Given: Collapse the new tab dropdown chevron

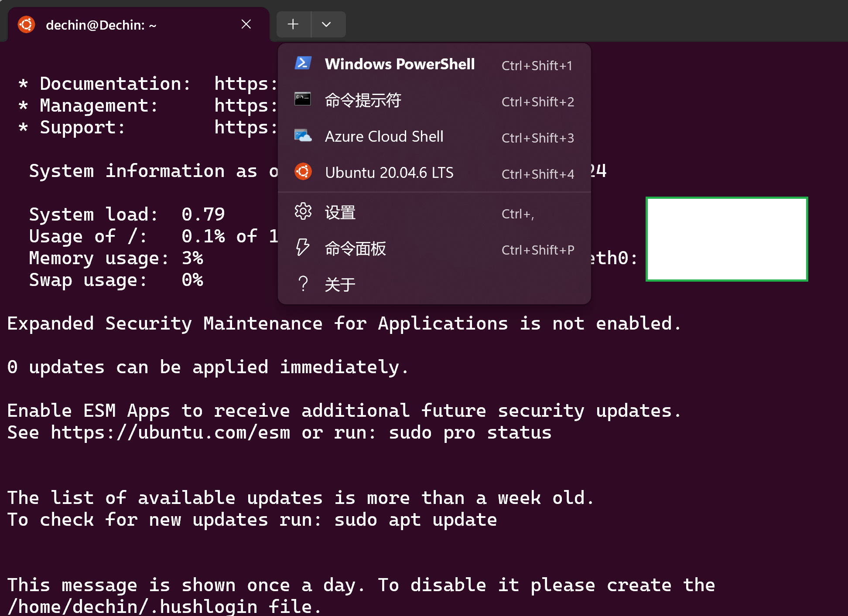Looking at the screenshot, I should coord(326,24).
